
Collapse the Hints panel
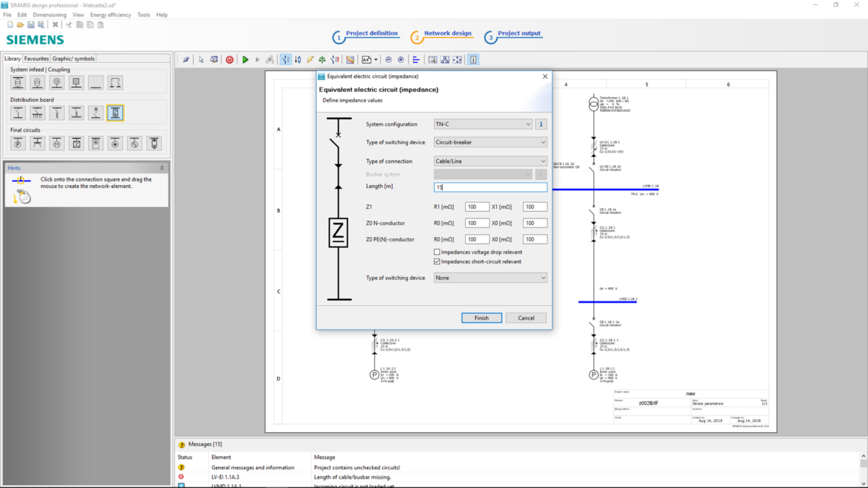point(162,168)
